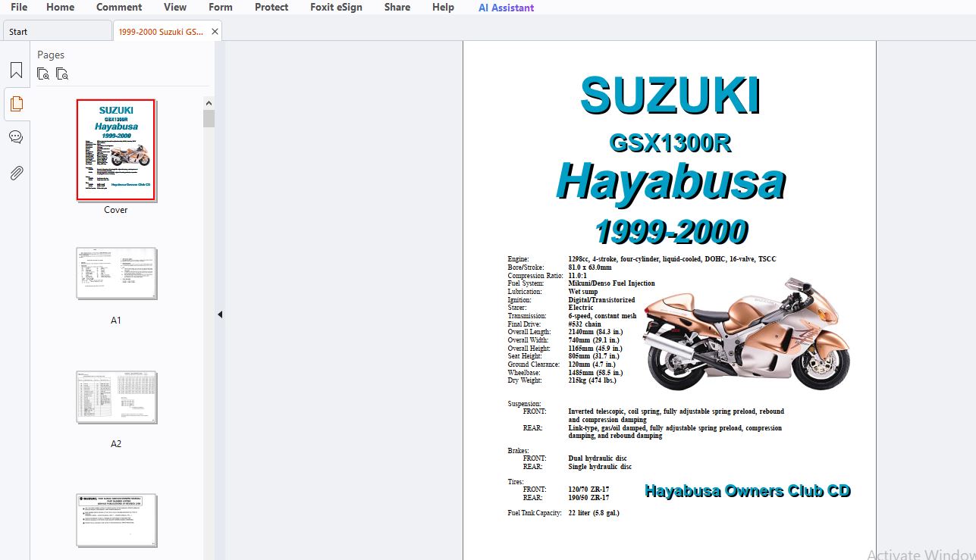Click the motorcycle image on the page
Image resolution: width=976 pixels, height=560 pixels.
746,336
